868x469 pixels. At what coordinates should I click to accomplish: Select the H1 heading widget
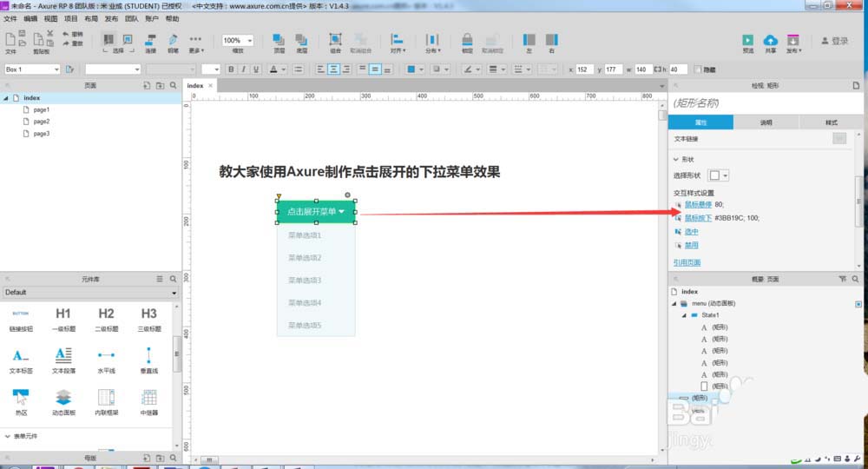click(x=63, y=320)
